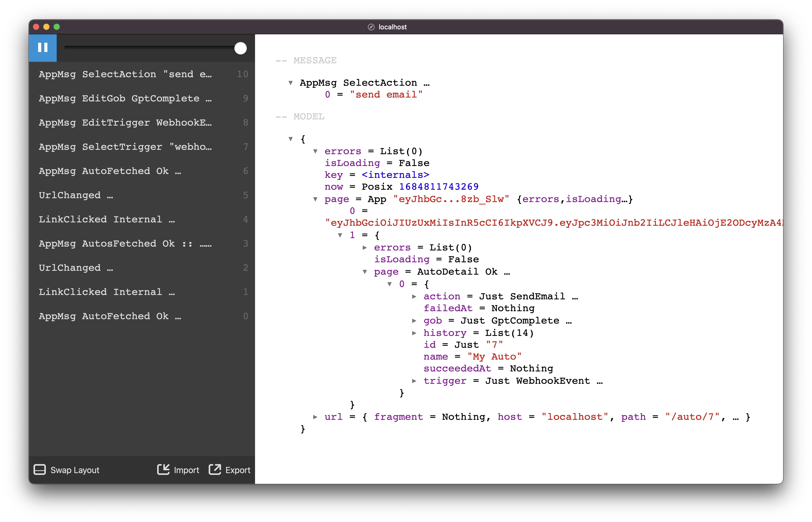This screenshot has height=522, width=812.
Task: Collapse the root model record triangle
Action: coord(290,139)
